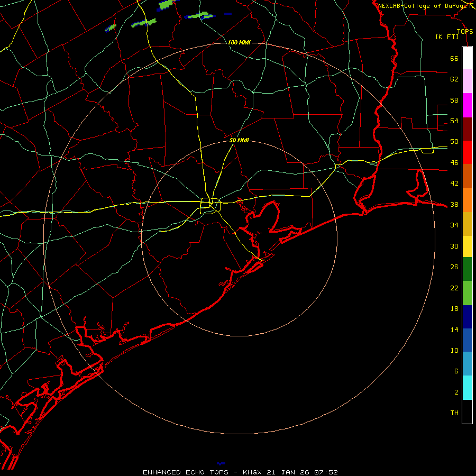
Task: Click the light pink legend swatch
Action: (x=467, y=81)
